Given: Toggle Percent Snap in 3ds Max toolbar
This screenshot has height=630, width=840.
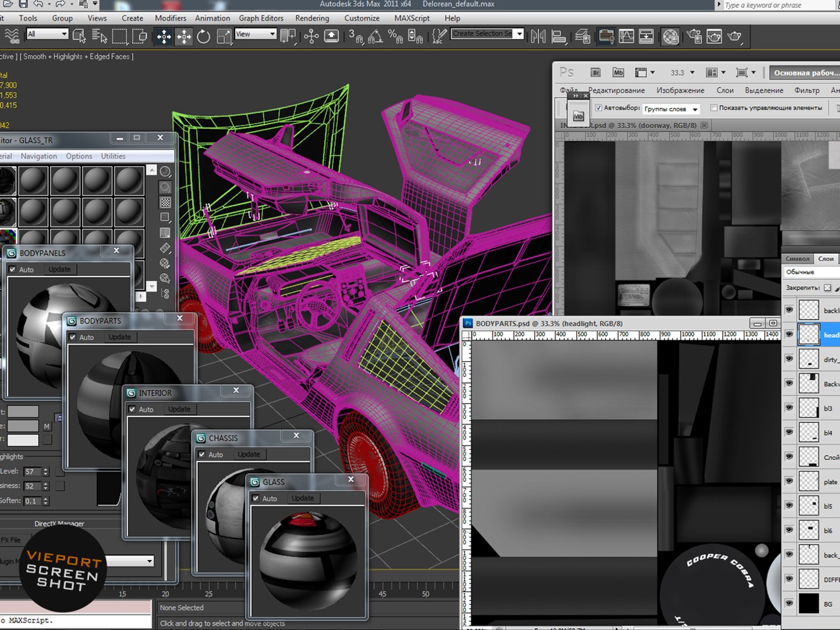Looking at the screenshot, I should [x=395, y=37].
